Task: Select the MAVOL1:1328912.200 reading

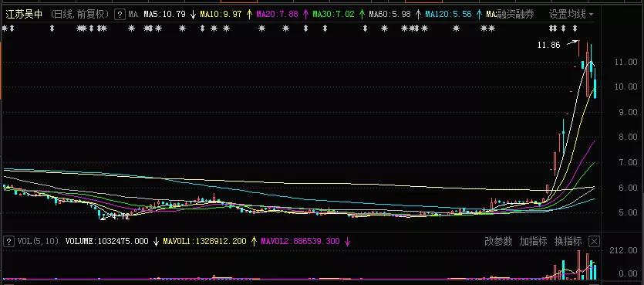Action: (x=204, y=242)
